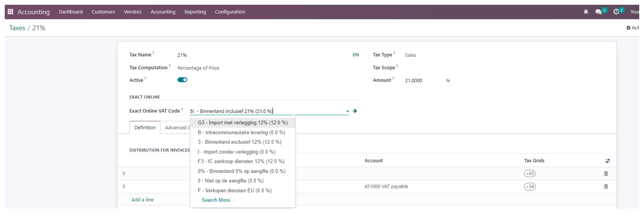The width and height of the screenshot is (644, 213).
Task: Click the Amount field showing 21.0000
Action: [413, 80]
